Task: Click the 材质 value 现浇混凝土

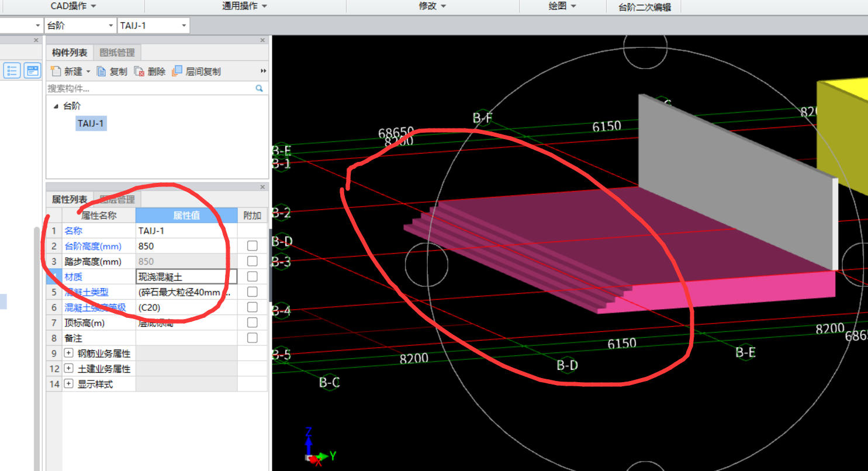Action: (x=186, y=276)
